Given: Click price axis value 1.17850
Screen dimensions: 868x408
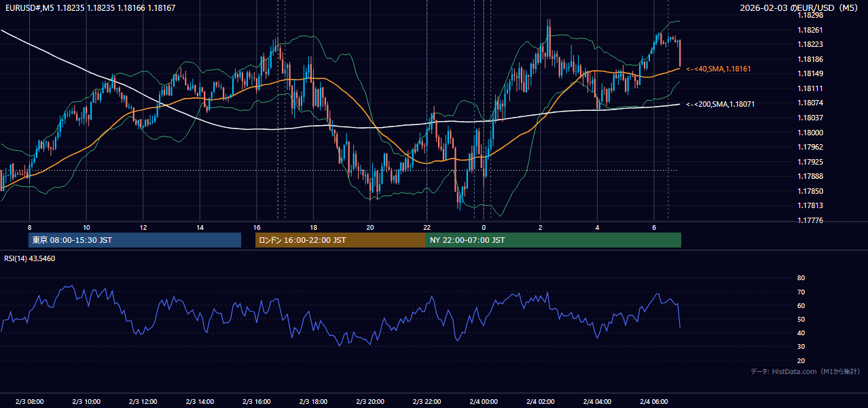Looking at the screenshot, I should coord(810,191).
